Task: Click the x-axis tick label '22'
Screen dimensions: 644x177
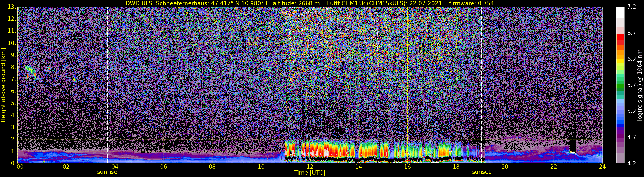Action: 554,167
